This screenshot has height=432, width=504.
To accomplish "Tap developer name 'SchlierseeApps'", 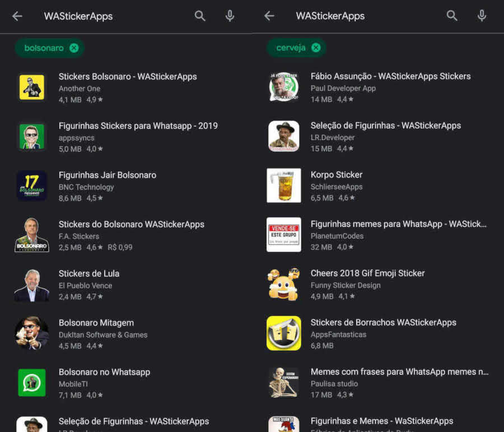I will click(336, 187).
